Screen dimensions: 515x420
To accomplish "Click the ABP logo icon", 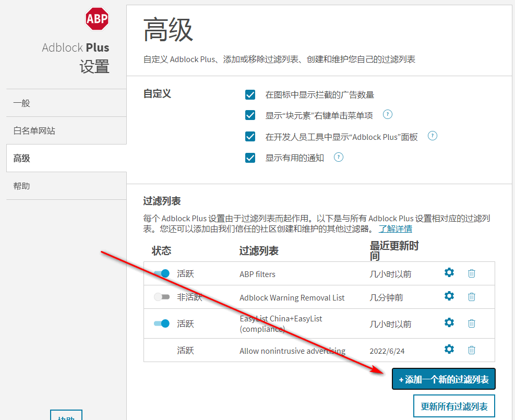I will pyautogui.click(x=97, y=19).
